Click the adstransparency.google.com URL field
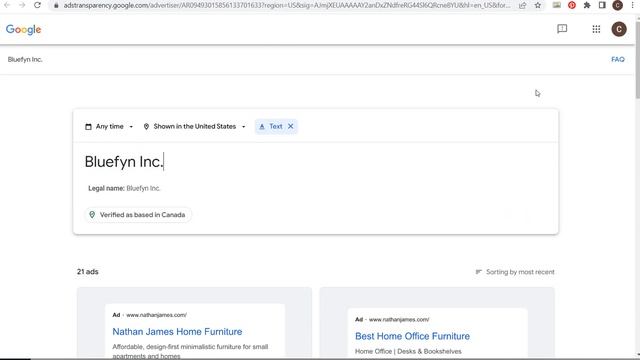 click(x=287, y=6)
